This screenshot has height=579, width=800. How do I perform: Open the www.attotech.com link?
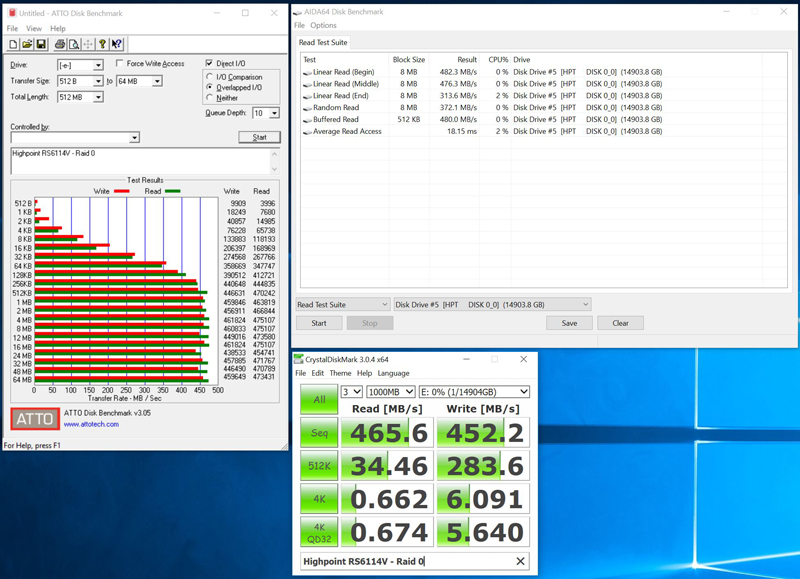(91, 424)
